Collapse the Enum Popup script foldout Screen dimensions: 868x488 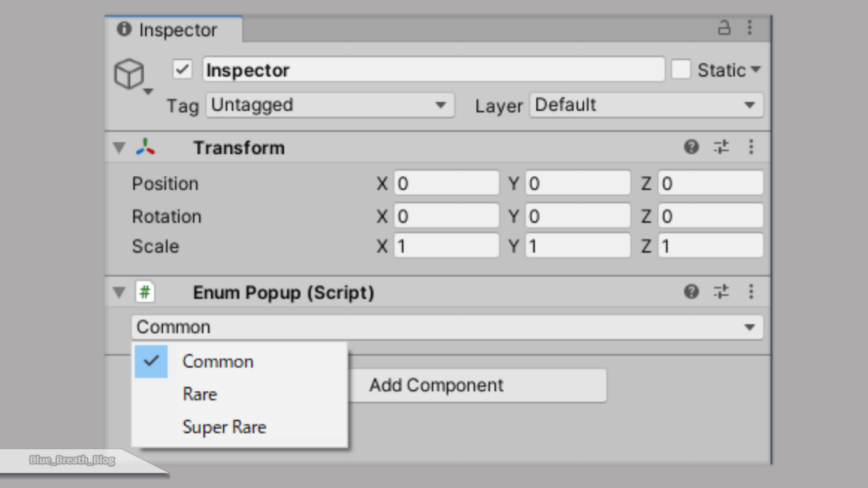coord(119,293)
